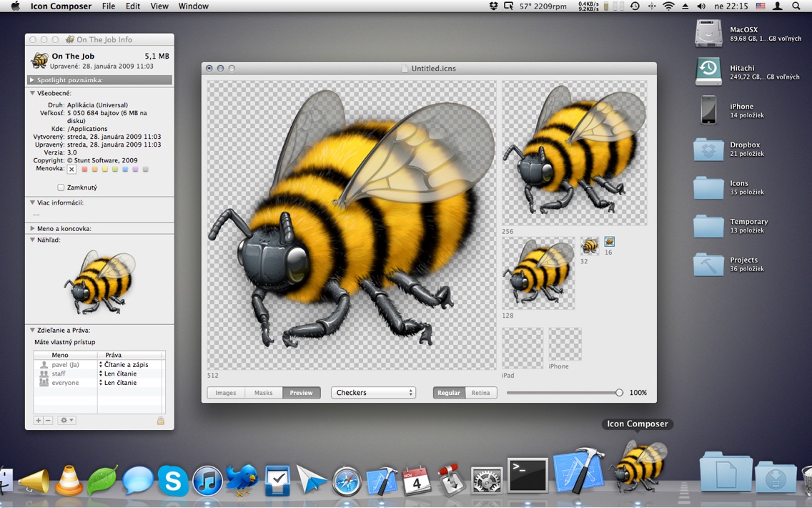This screenshot has height=508, width=812.
Task: Open the Dropbox folder on desktop
Action: (708, 149)
